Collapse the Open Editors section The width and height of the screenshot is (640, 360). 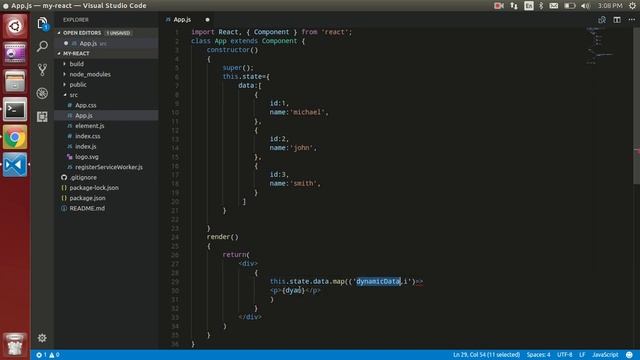[x=82, y=33]
